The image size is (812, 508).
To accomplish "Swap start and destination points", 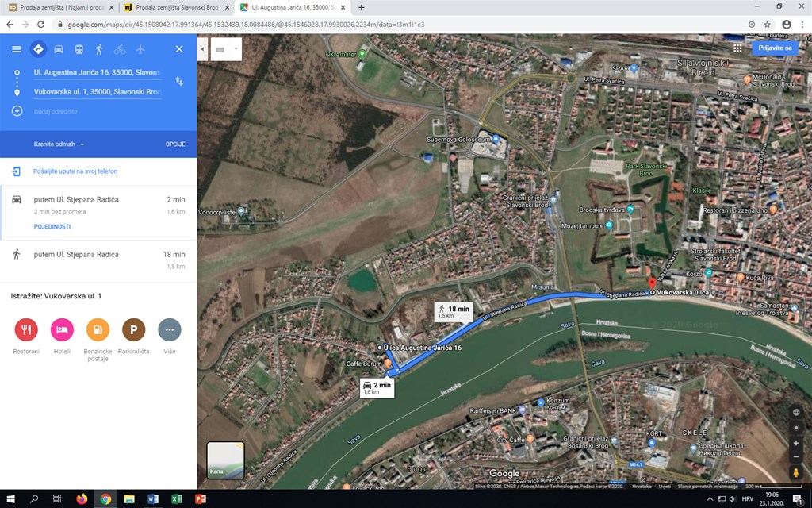I will (179, 81).
